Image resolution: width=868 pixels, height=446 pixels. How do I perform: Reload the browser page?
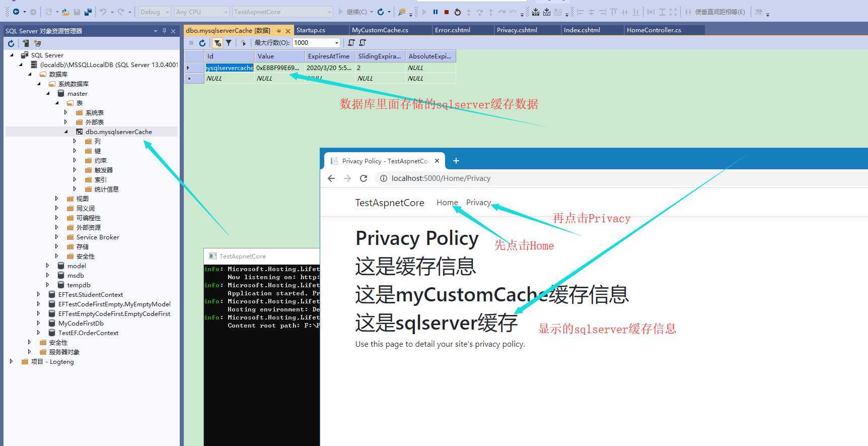[x=364, y=178]
